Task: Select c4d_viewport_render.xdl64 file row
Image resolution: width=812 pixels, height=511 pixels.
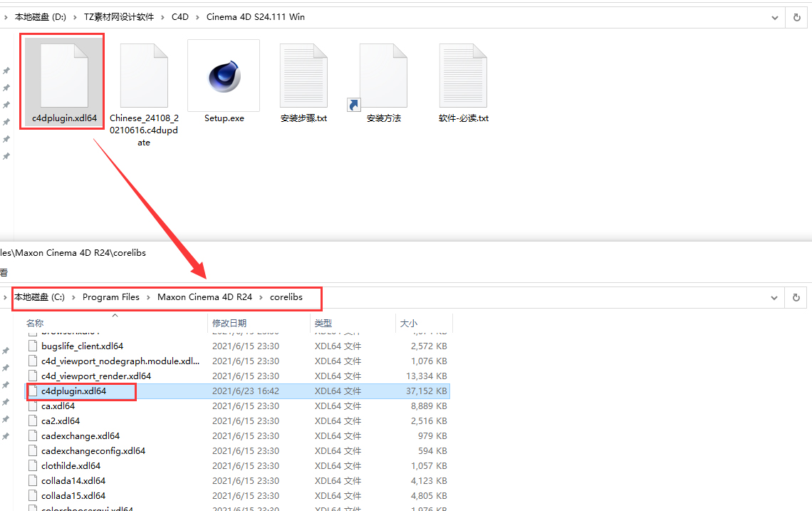Action: pyautogui.click(x=237, y=376)
